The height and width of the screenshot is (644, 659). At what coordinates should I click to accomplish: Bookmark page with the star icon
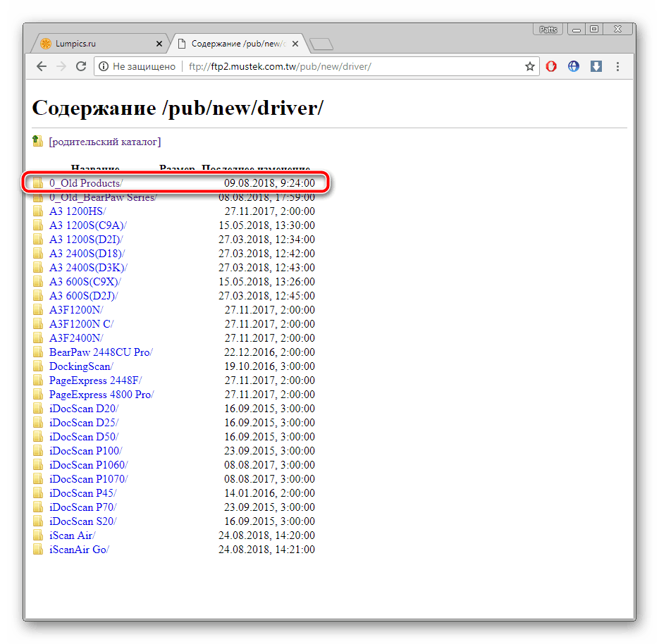(x=529, y=66)
